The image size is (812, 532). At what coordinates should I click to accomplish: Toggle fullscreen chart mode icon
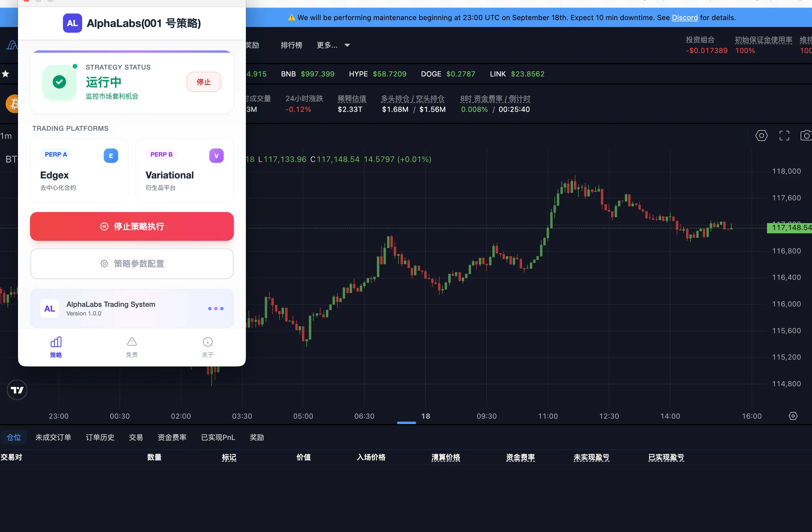tap(784, 136)
